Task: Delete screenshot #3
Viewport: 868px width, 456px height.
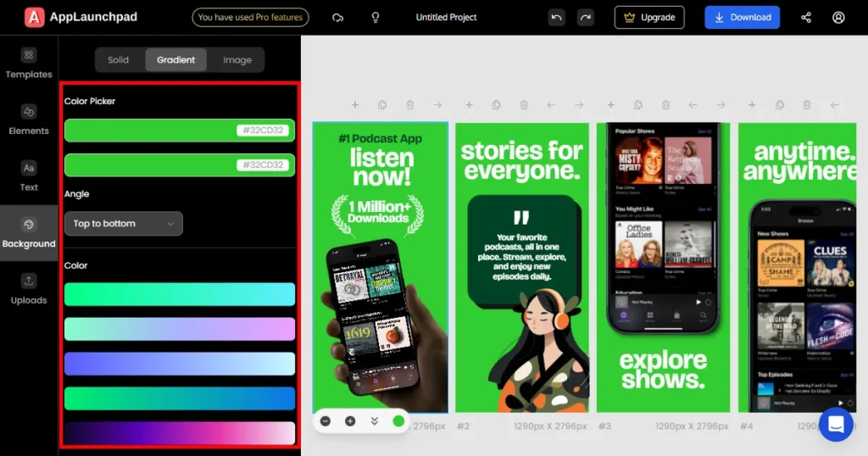Action: pos(665,104)
